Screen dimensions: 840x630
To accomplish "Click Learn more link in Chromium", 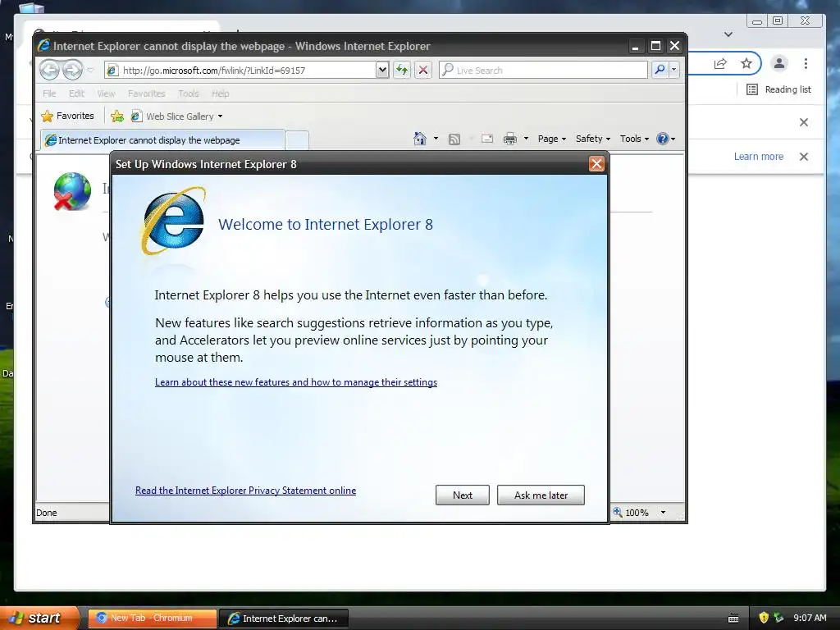I will [759, 157].
